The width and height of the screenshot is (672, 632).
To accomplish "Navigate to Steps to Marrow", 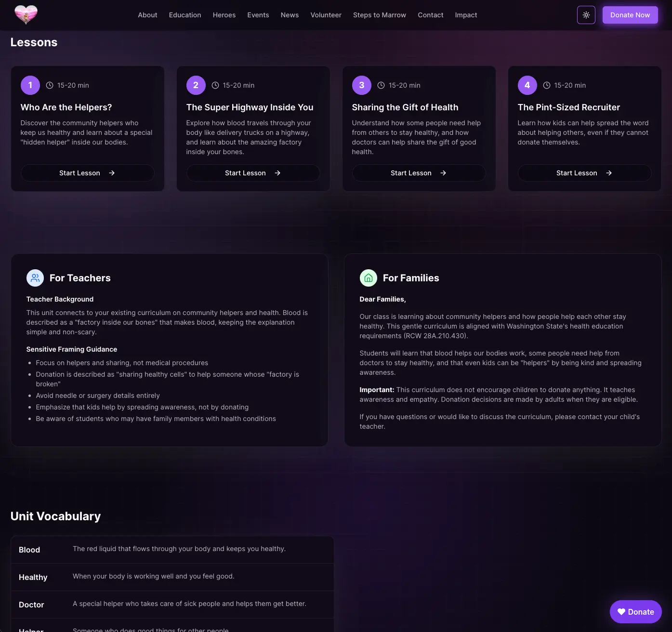I will 380,15.
